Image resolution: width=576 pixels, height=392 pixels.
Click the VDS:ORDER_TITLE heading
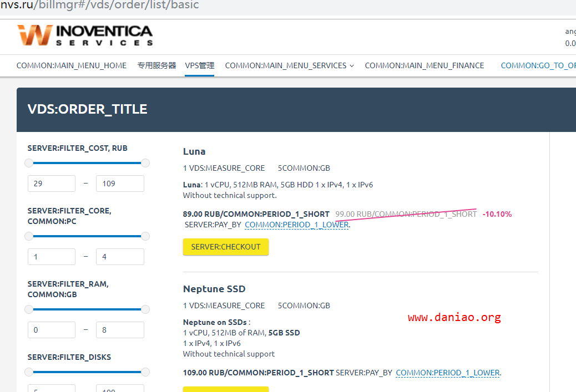point(88,109)
